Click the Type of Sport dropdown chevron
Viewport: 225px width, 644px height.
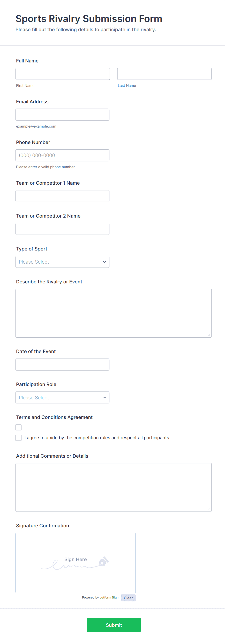tap(105, 262)
